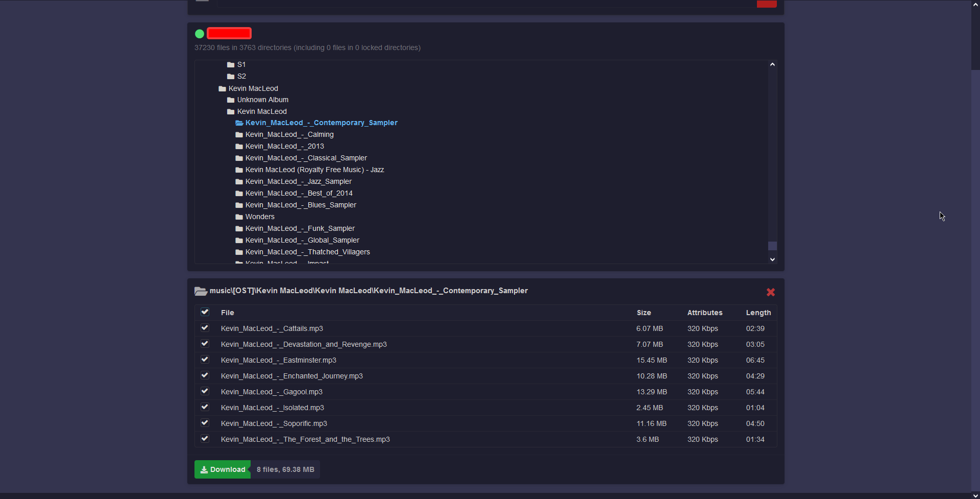
Task: Uncheck Kevin_MacLeod_-_Cattails.mp3
Action: 204,327
